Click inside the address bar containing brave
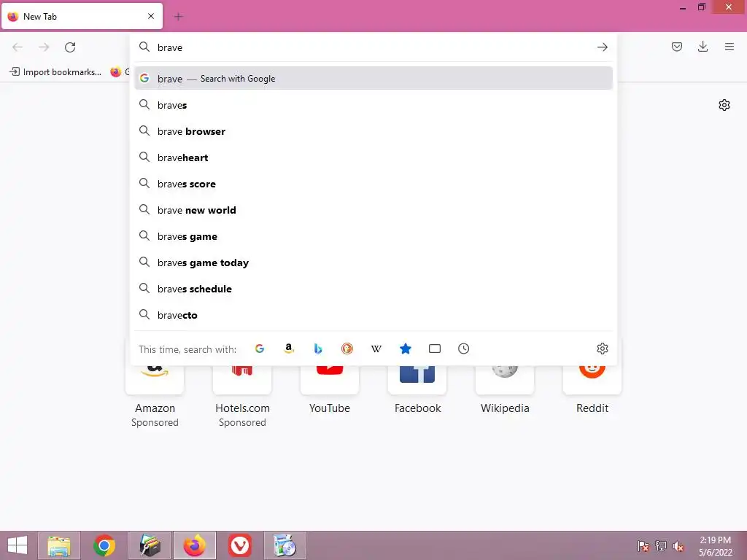This screenshot has height=560, width=747. 373,47
